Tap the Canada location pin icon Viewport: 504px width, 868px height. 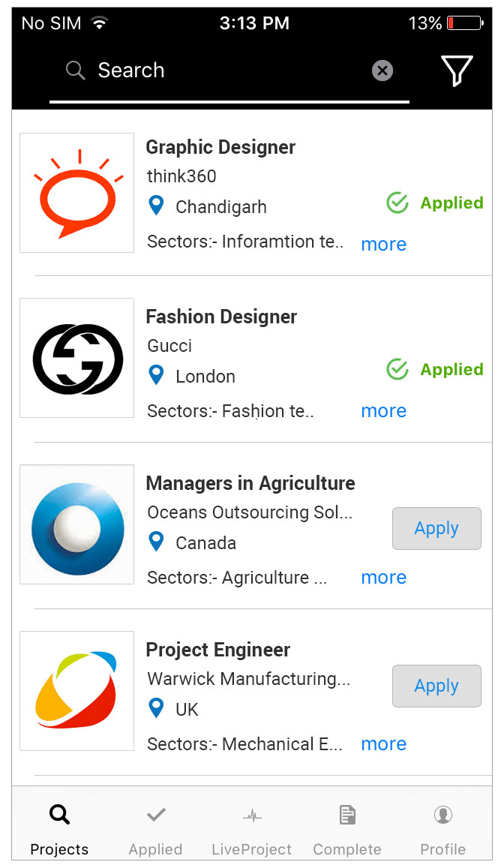point(156,542)
